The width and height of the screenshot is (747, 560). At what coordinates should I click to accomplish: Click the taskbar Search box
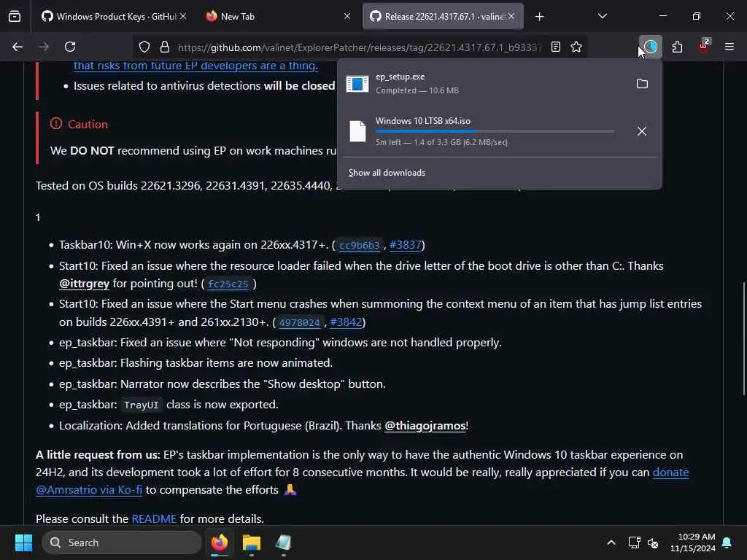tap(122, 542)
